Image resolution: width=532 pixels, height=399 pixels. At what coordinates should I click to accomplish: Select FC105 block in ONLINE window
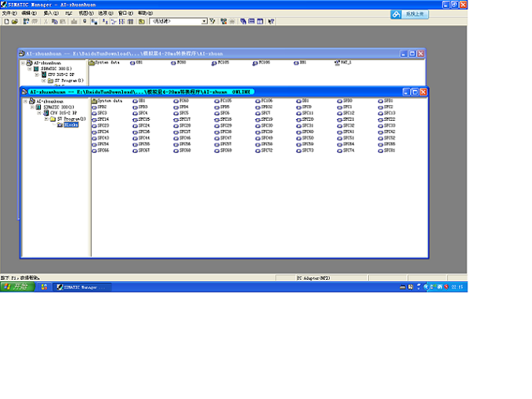click(x=223, y=101)
